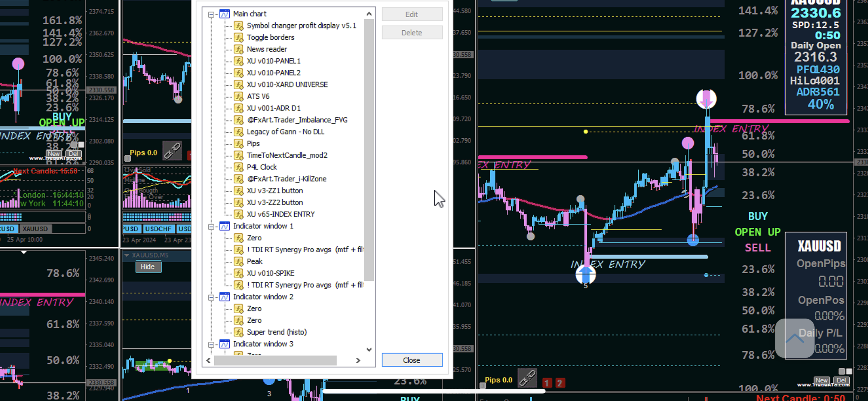This screenshot has width=868, height=401.
Task: Toggle the red number 2 button
Action: click(x=560, y=383)
